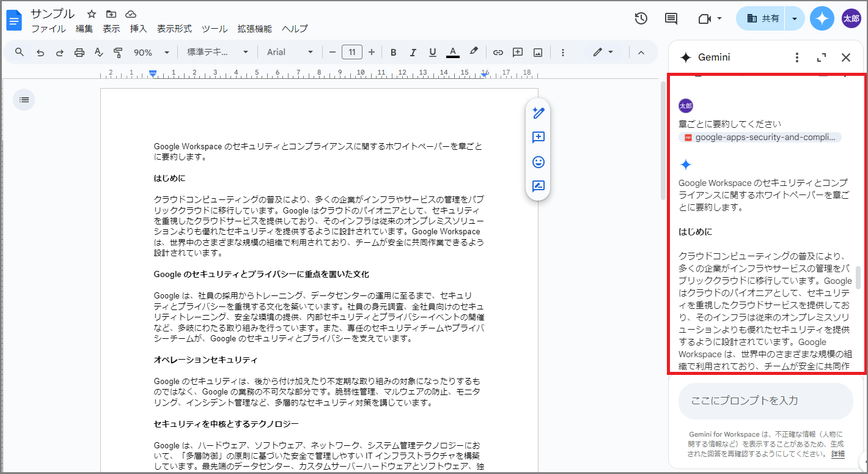Star the サンプル document
868x474 pixels.
[x=92, y=14]
